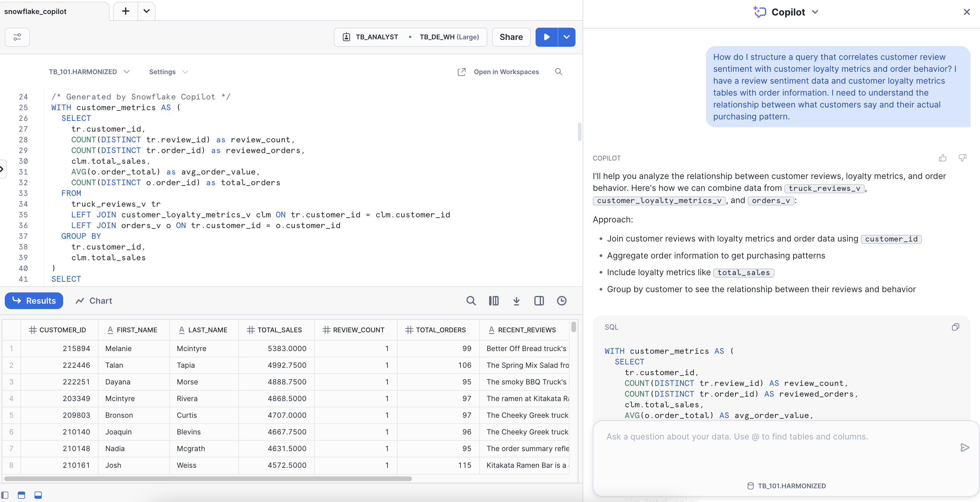980x502 pixels.
Task: Expand the left sidebar chevron
Action: coord(2,169)
